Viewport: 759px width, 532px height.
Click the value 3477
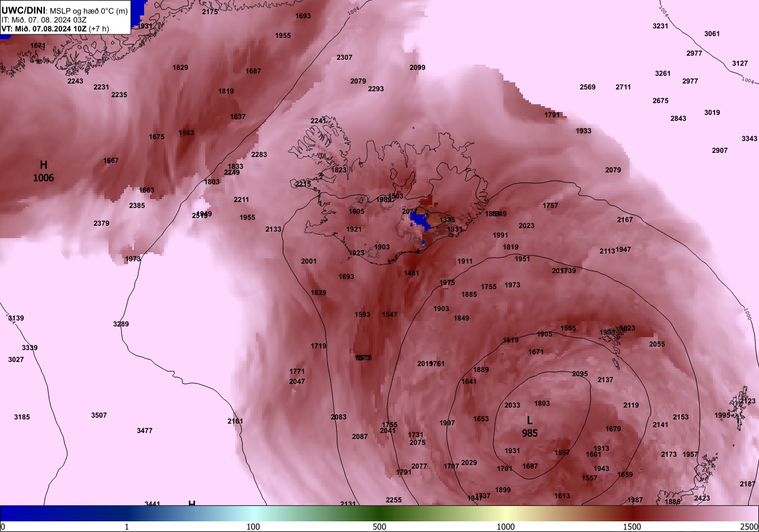coord(145,431)
